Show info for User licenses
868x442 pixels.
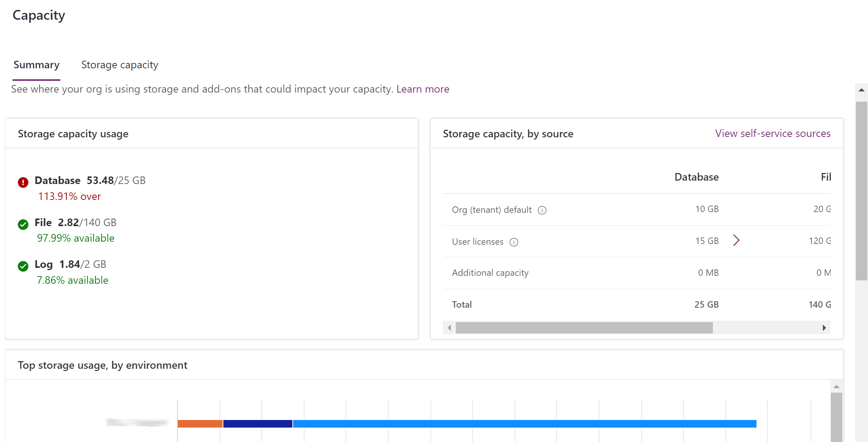[514, 242]
